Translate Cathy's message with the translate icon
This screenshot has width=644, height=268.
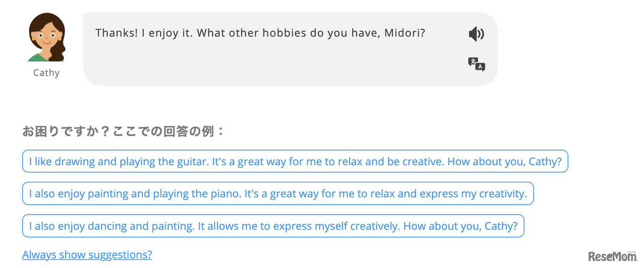tap(476, 64)
